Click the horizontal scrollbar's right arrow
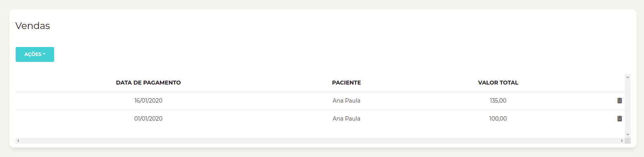Screen dimensions: 644x157 coord(622,141)
